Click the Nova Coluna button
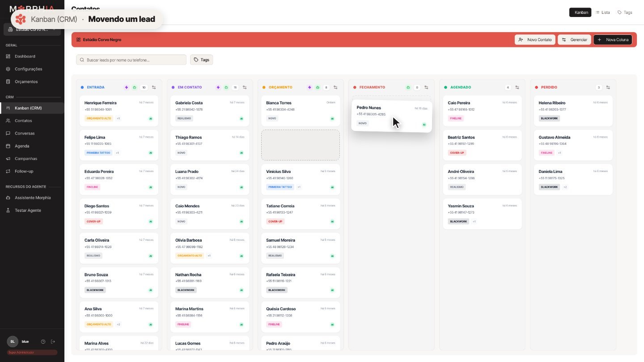644x362 pixels. coord(613,40)
